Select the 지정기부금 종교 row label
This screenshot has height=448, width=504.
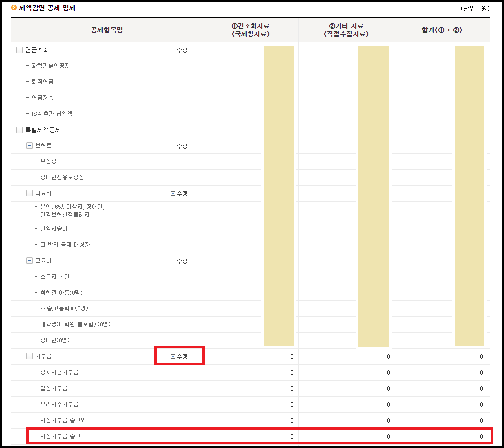(60, 436)
